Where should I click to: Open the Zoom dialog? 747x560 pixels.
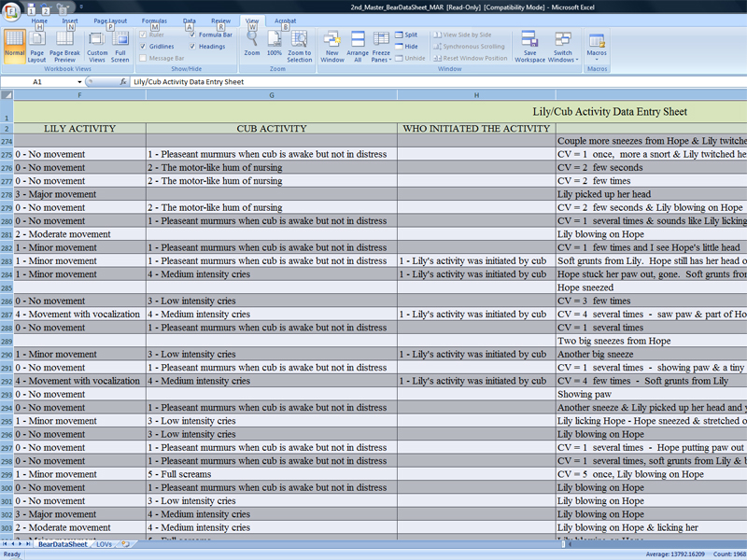click(252, 42)
